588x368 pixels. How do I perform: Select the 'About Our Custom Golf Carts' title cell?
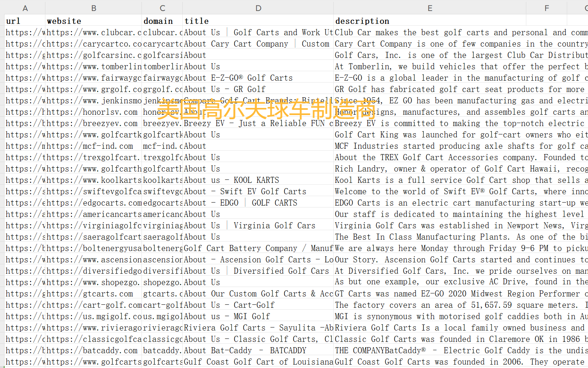(258, 293)
